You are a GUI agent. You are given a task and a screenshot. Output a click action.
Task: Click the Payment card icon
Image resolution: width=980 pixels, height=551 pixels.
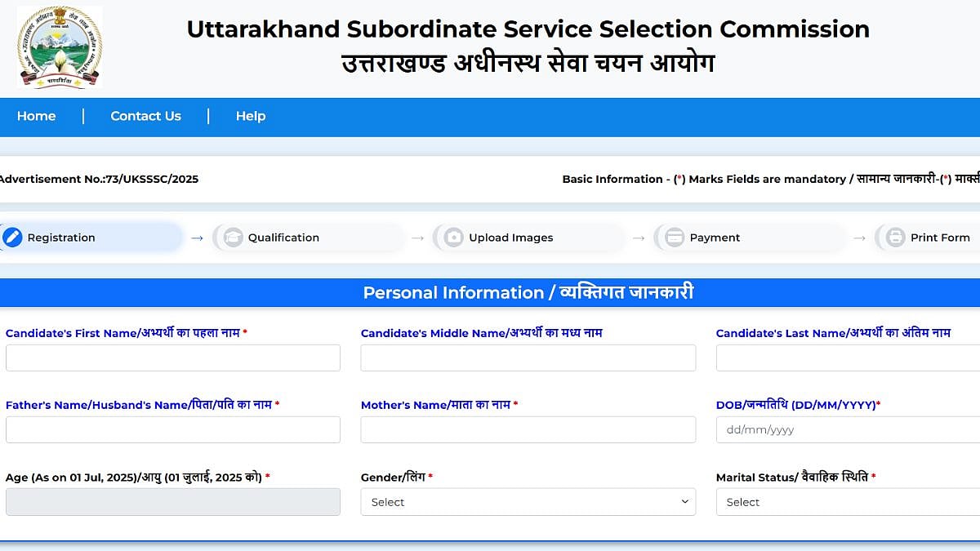click(x=675, y=238)
